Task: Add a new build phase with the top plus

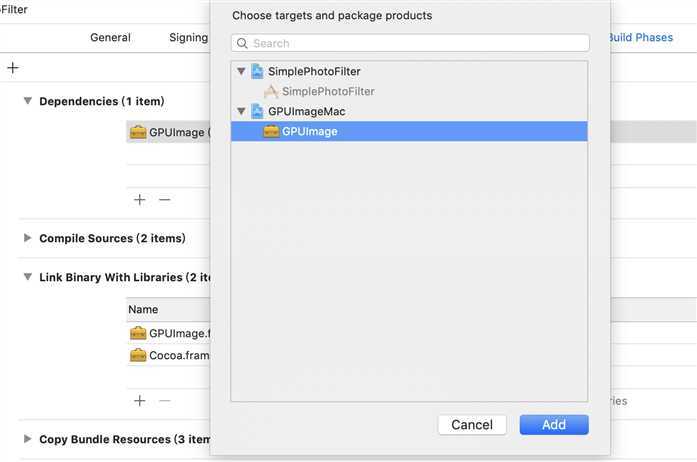Action: (13, 68)
